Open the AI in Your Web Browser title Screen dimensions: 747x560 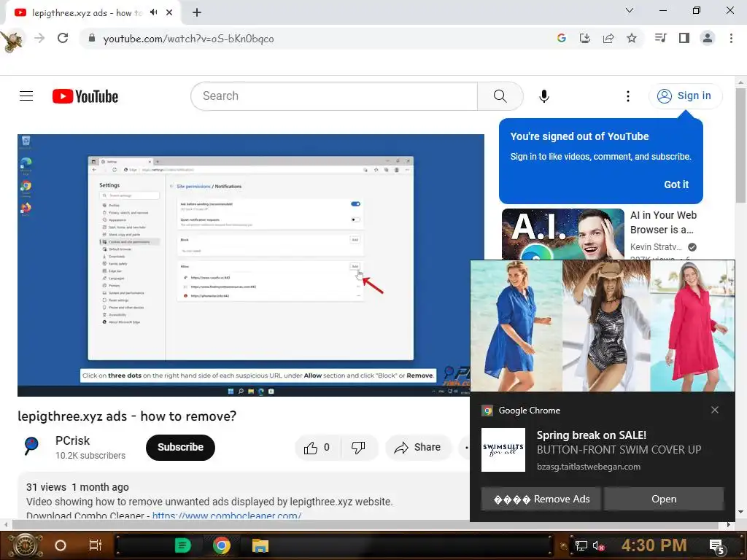(663, 222)
